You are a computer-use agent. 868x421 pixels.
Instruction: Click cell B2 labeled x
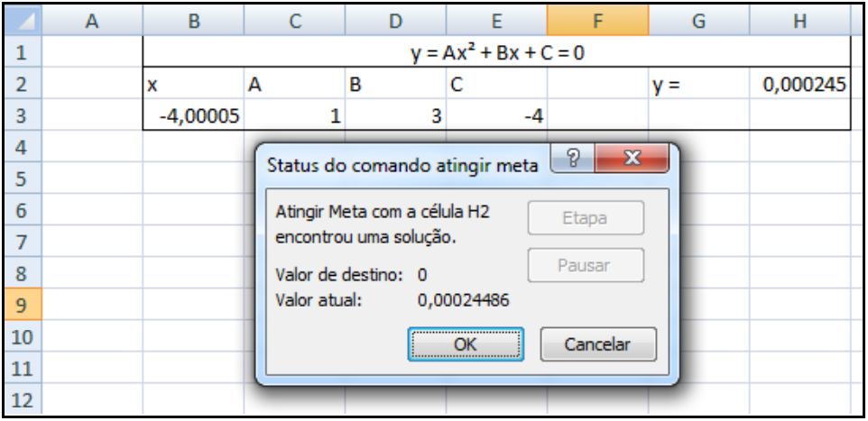coord(193,85)
